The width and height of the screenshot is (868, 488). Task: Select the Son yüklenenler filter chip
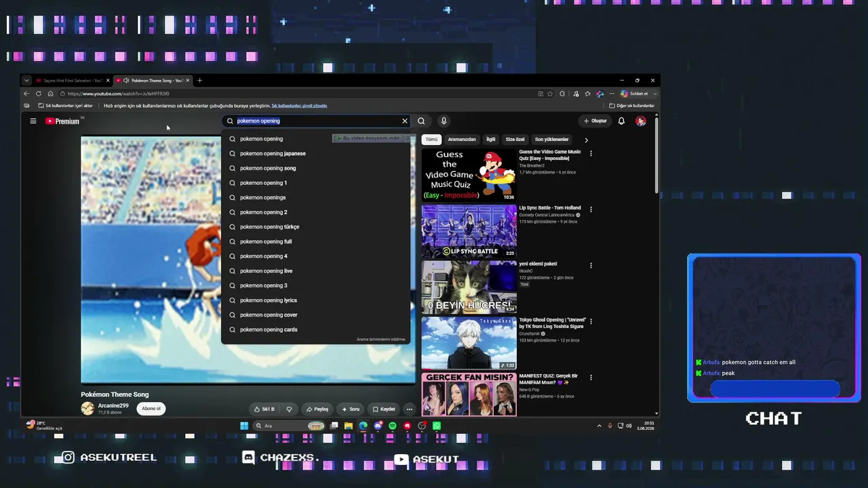click(x=552, y=140)
